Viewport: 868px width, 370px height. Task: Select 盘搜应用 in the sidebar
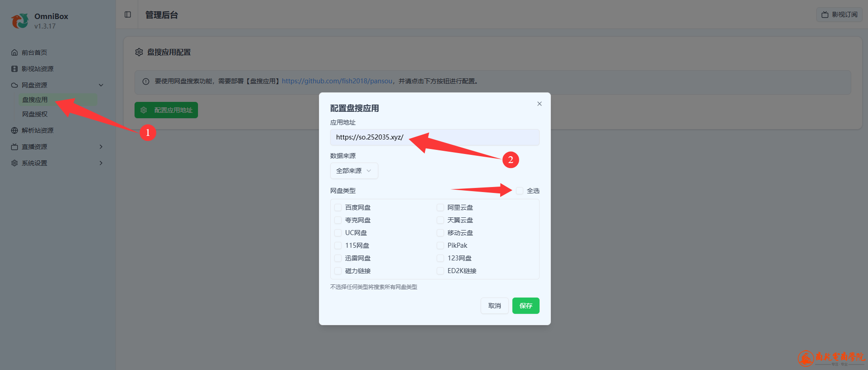click(x=35, y=100)
